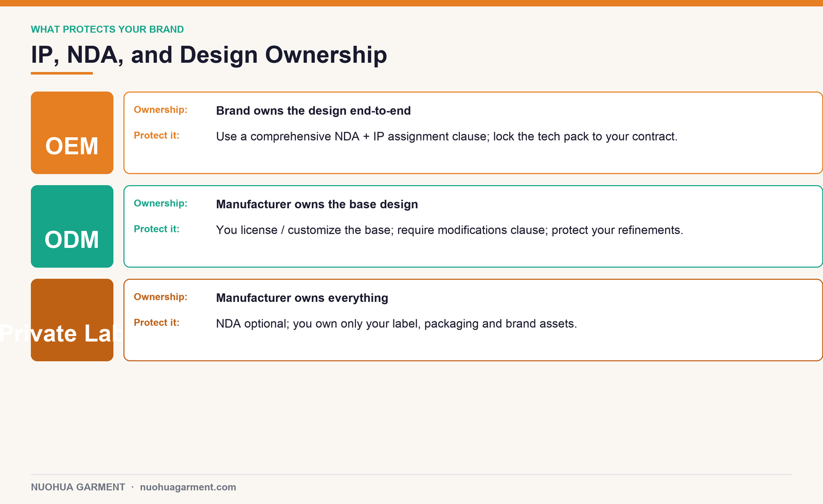Image resolution: width=823 pixels, height=504 pixels.
Task: Open the nuohuagarment.com footer link
Action: pyautogui.click(x=188, y=487)
